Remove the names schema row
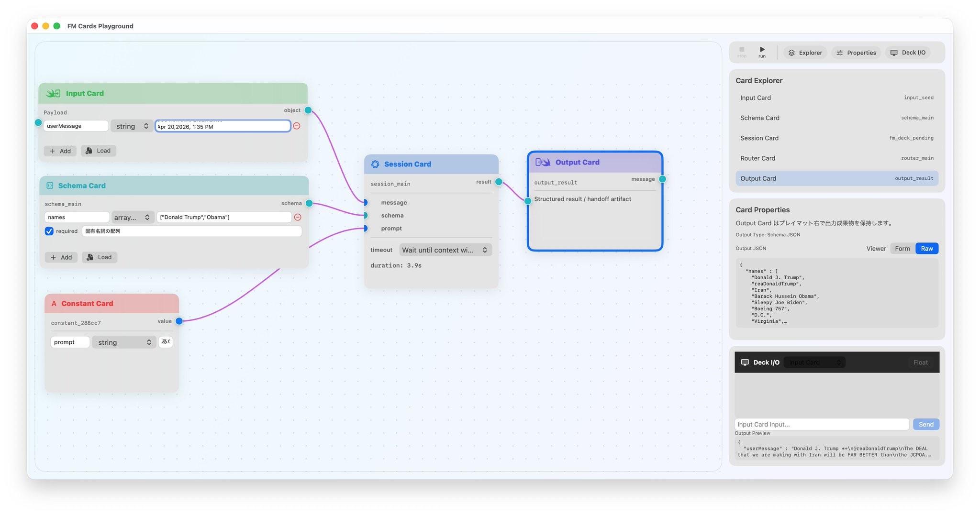Screen dimensions: 980x515 pos(298,217)
